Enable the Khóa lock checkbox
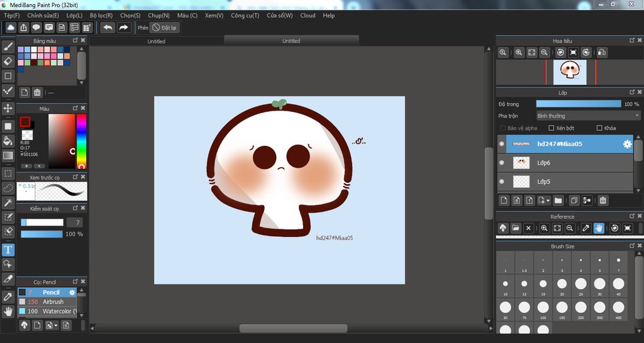644x343 pixels. point(599,128)
